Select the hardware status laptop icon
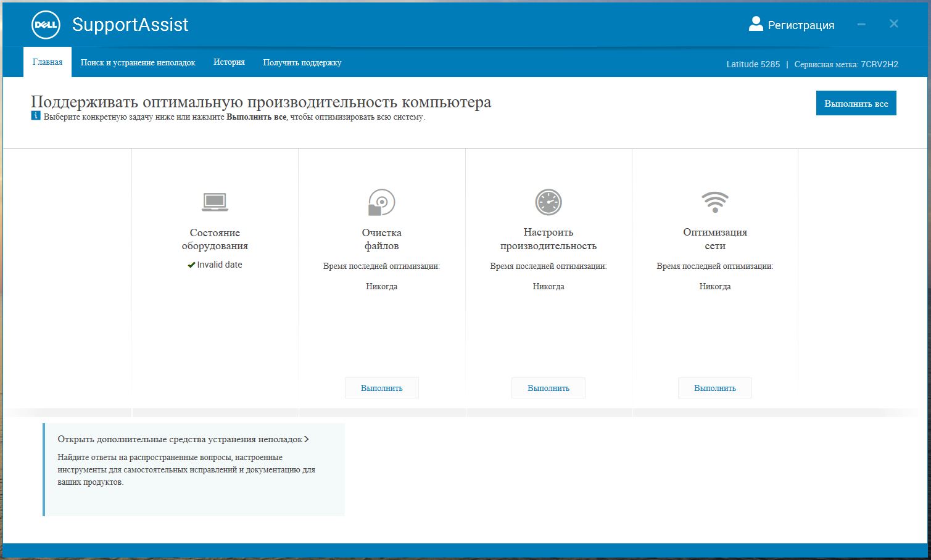This screenshot has width=931, height=560. click(215, 202)
